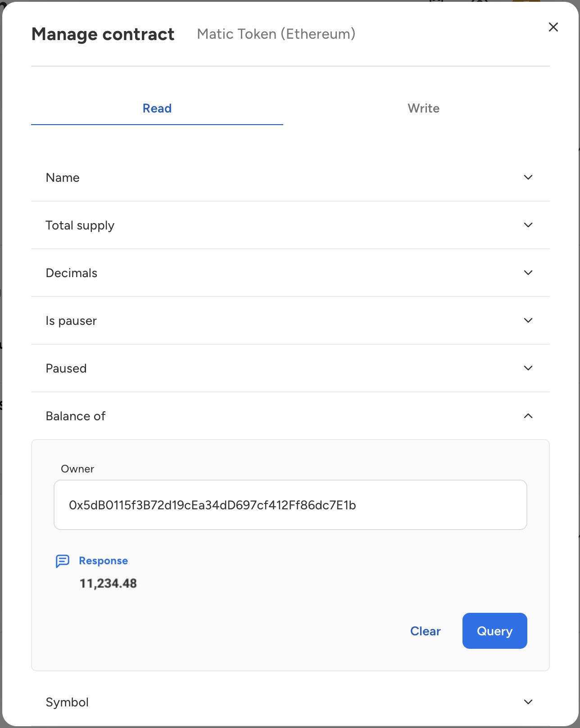Select the Read tab
Viewport: 580px width, 728px height.
click(x=157, y=108)
